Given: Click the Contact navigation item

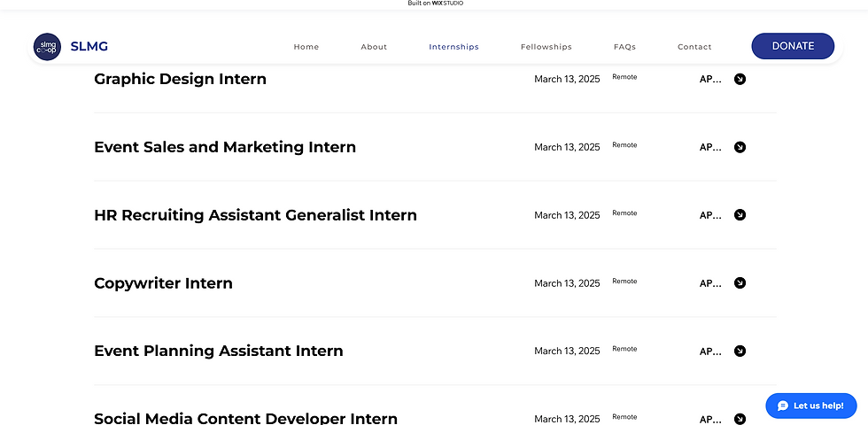Looking at the screenshot, I should coord(694,47).
